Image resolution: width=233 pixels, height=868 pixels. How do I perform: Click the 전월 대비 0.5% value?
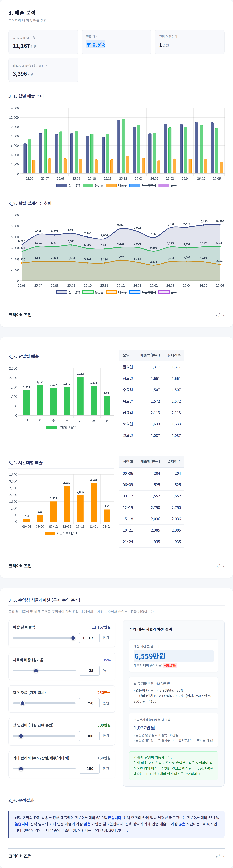tap(96, 44)
